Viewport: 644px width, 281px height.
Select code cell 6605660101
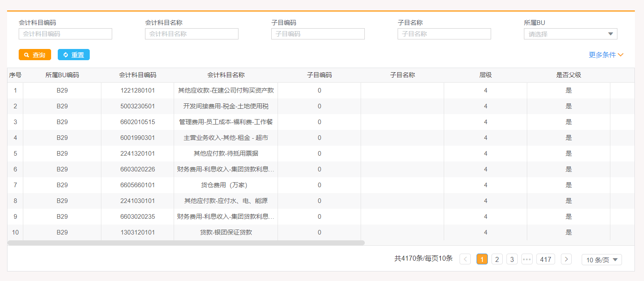pyautogui.click(x=138, y=185)
